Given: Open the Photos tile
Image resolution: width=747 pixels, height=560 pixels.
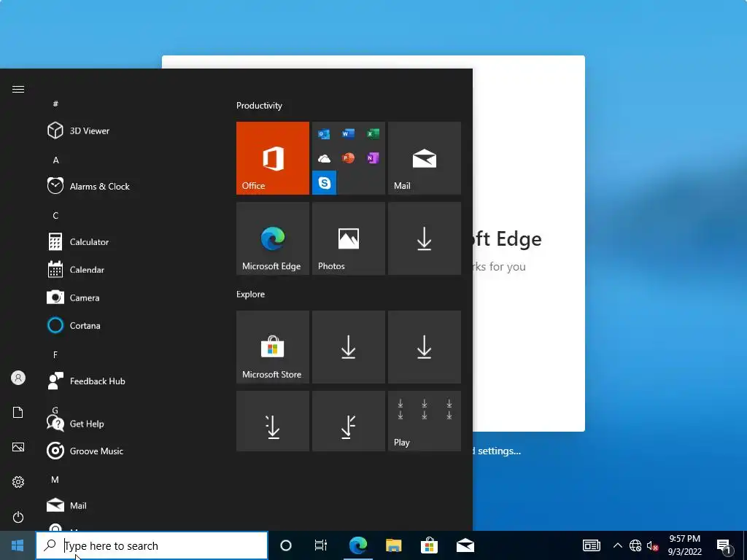Looking at the screenshot, I should (x=349, y=238).
